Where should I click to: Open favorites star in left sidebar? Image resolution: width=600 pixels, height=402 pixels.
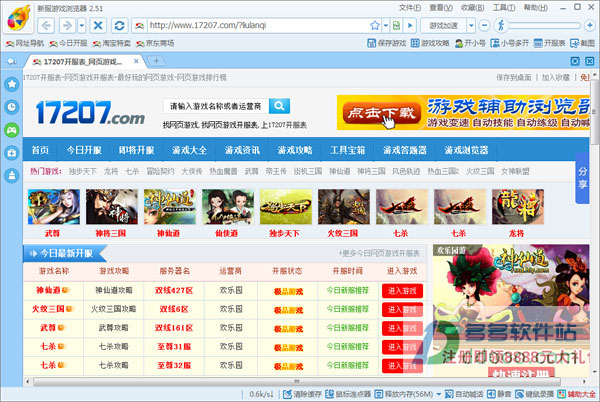pos(12,84)
